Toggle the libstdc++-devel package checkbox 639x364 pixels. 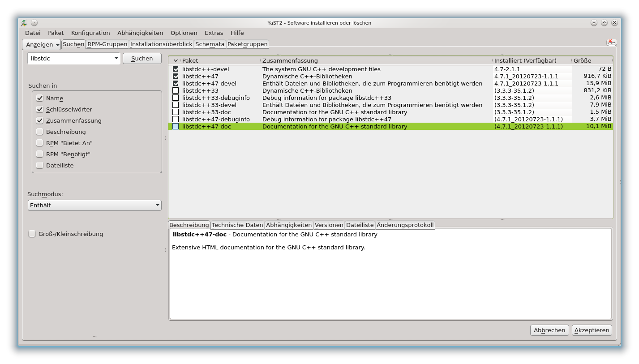176,69
